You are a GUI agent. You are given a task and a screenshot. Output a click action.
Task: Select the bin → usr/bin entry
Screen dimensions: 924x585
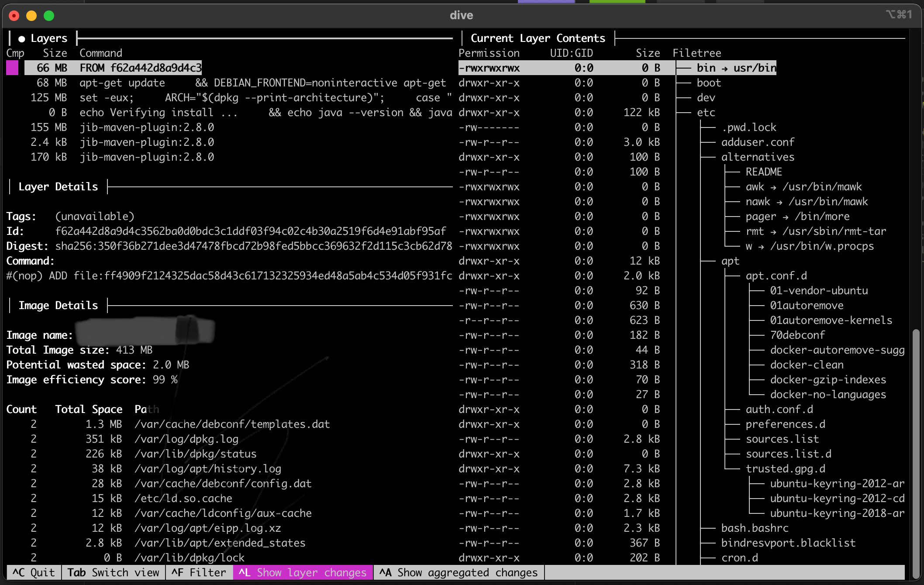tap(736, 68)
